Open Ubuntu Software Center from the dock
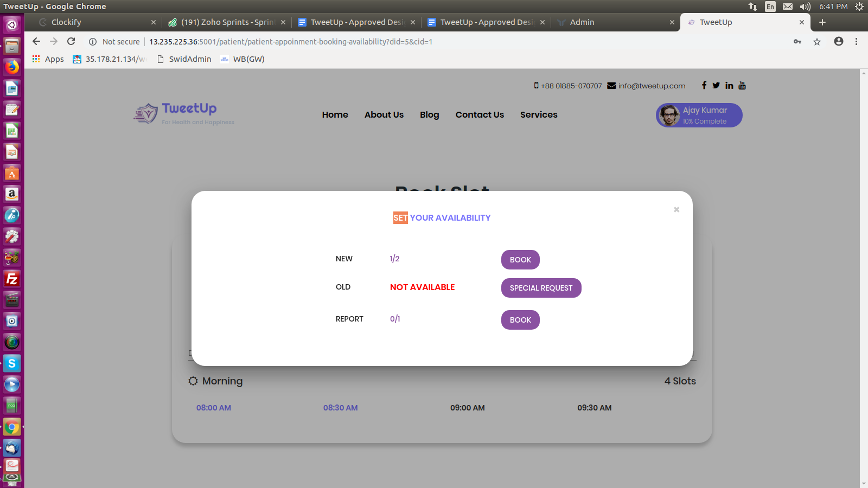Viewport: 868px width, 488px height. click(12, 173)
